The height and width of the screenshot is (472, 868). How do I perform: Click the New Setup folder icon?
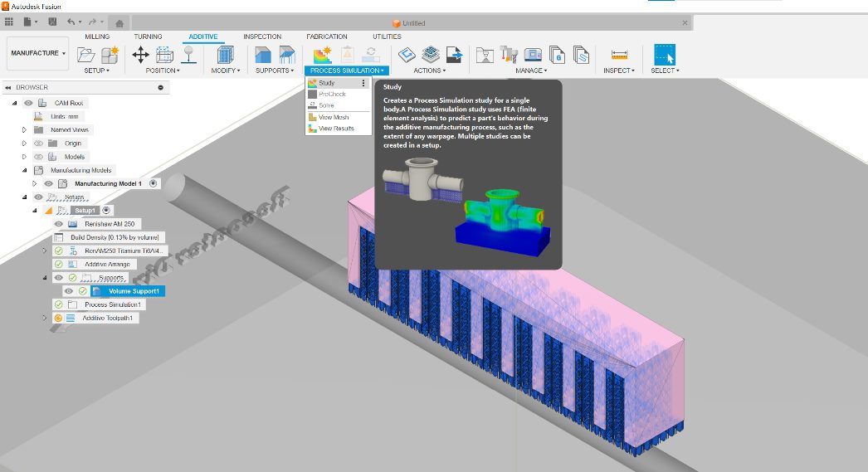(85, 55)
